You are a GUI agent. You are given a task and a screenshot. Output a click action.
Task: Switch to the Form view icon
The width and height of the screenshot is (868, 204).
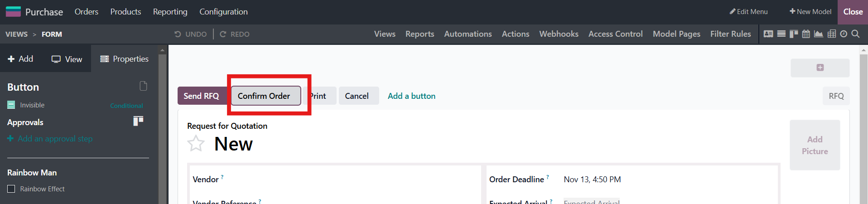coord(768,34)
